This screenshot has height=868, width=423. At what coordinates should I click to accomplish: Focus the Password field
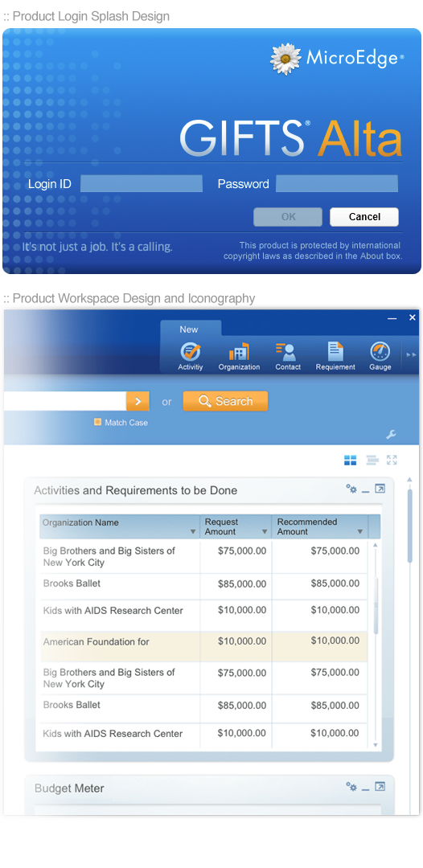click(337, 184)
